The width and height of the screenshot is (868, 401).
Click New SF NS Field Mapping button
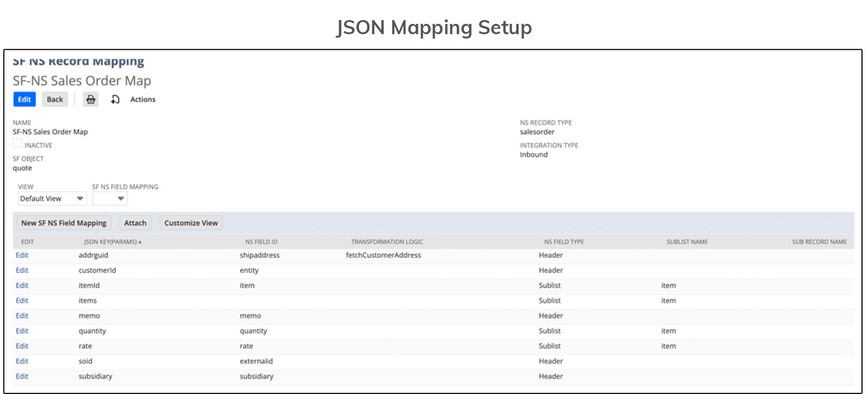pos(63,223)
